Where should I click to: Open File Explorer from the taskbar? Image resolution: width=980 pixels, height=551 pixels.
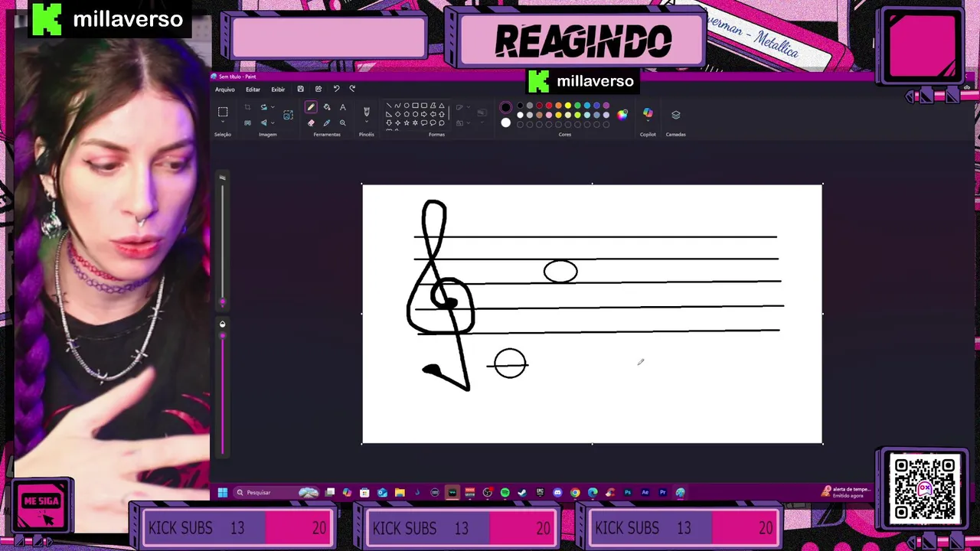tap(400, 492)
